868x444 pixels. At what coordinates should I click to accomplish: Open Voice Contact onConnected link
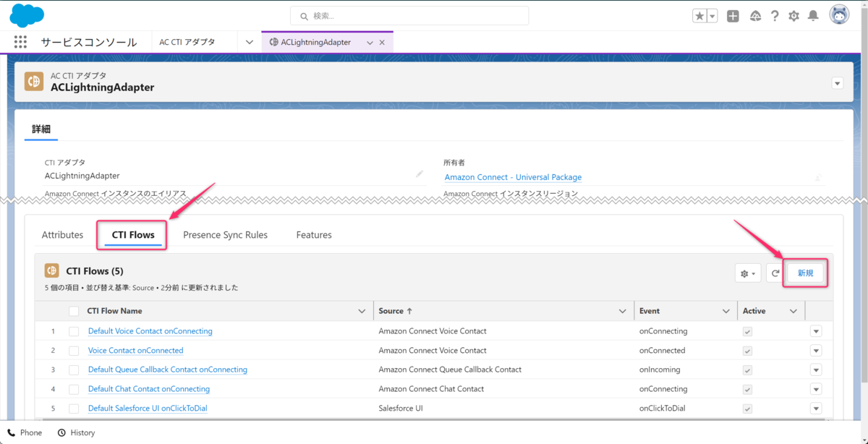[136, 351]
